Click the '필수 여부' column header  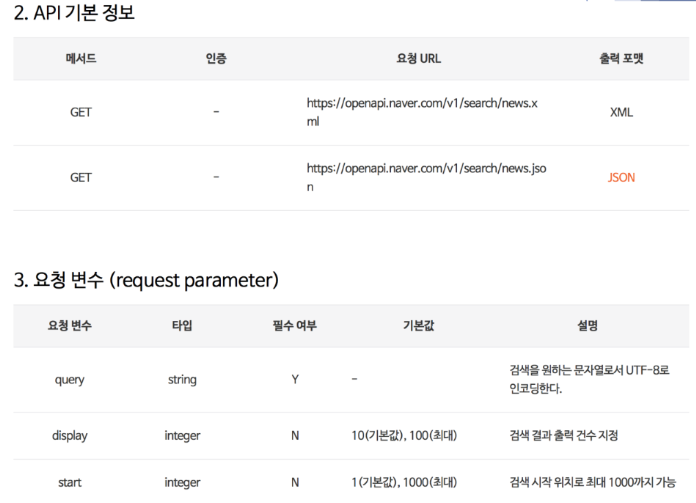click(x=295, y=326)
